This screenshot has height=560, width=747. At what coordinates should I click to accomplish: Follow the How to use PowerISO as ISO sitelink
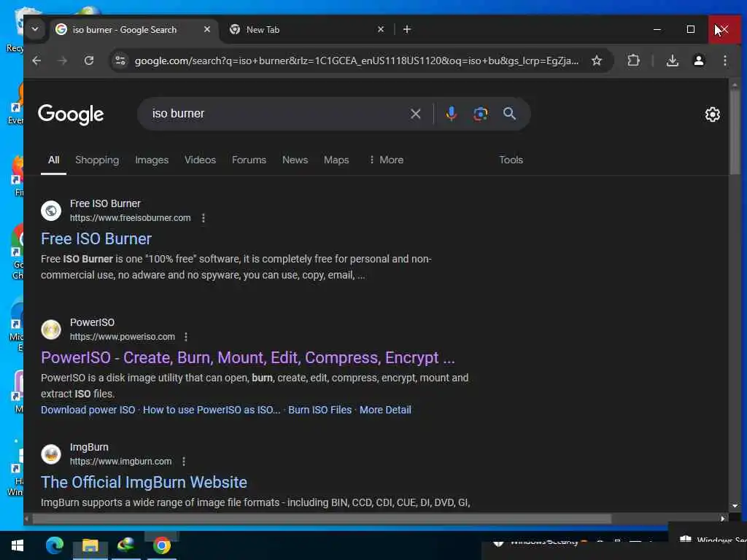(x=212, y=410)
